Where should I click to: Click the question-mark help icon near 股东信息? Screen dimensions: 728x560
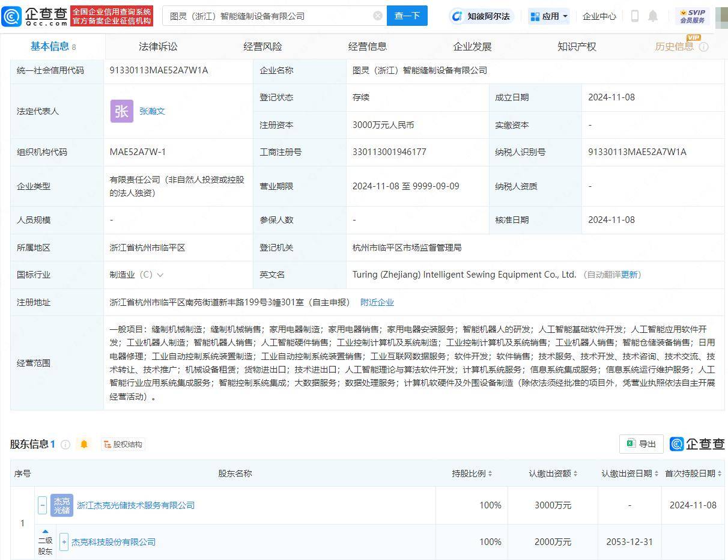(66, 445)
